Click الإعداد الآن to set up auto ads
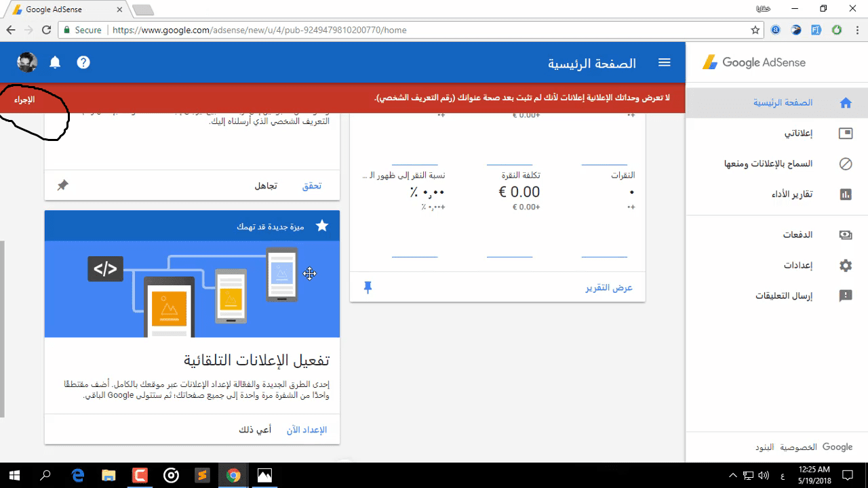 [307, 430]
